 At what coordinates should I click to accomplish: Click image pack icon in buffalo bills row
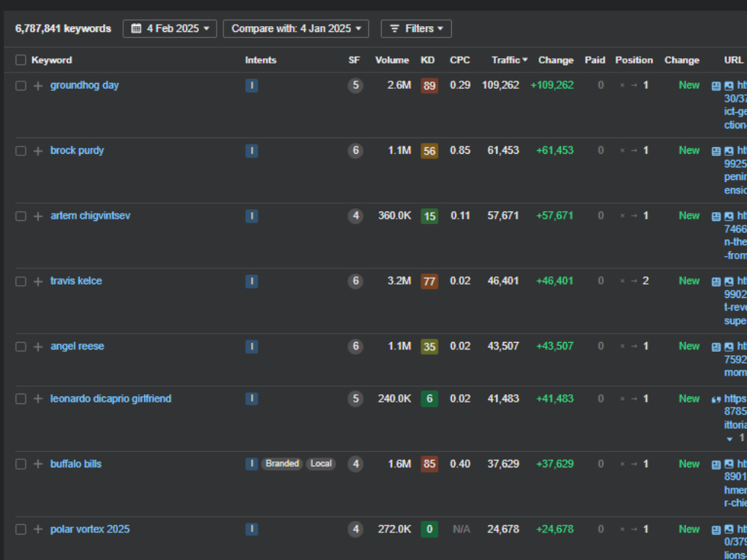[x=729, y=464]
